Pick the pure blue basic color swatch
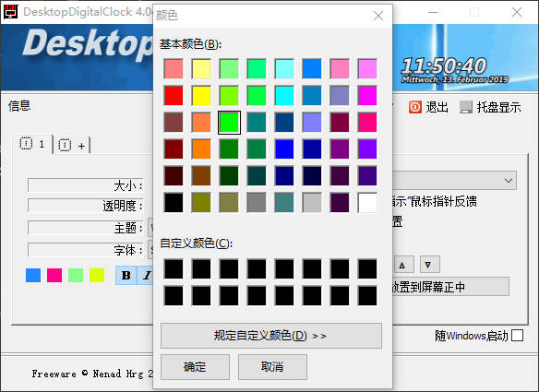This screenshot has width=539, height=392. (x=284, y=149)
